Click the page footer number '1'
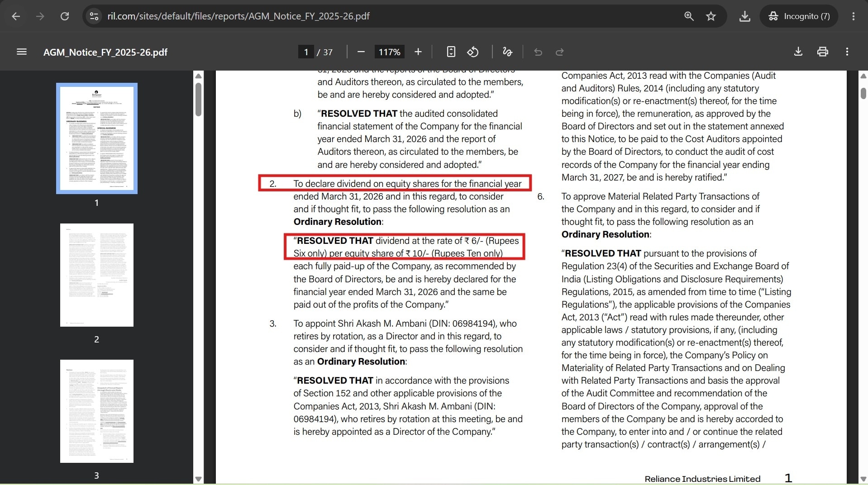Viewport: 868px width, 485px height. tap(788, 478)
